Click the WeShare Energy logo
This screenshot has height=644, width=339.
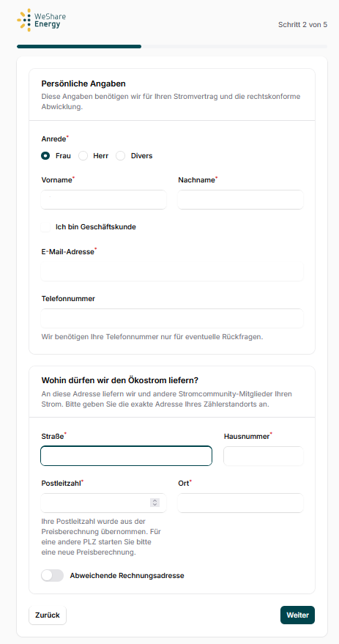41,20
